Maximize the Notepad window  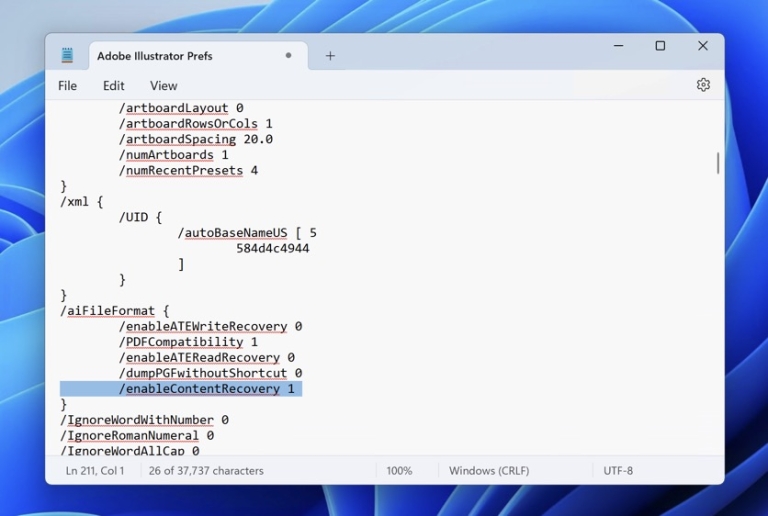(660, 46)
